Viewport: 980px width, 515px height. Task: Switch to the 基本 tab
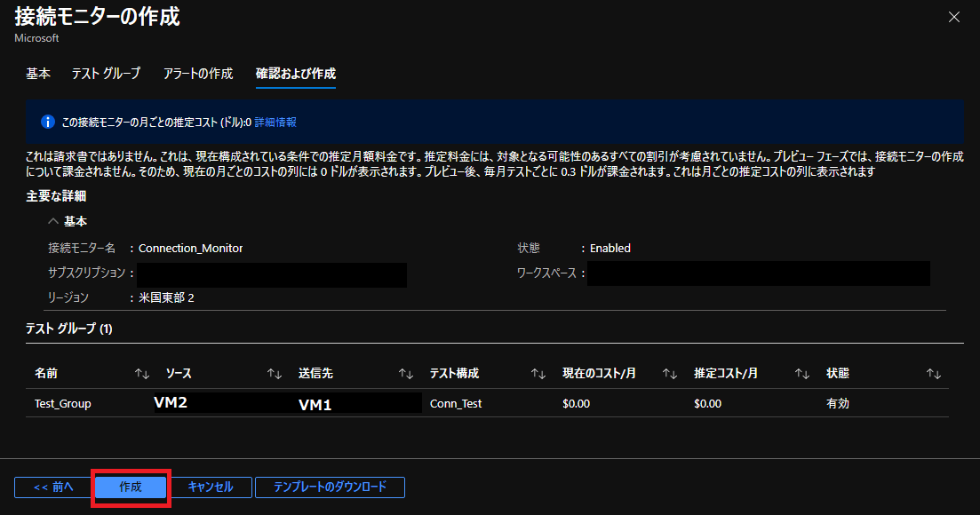coord(38,74)
